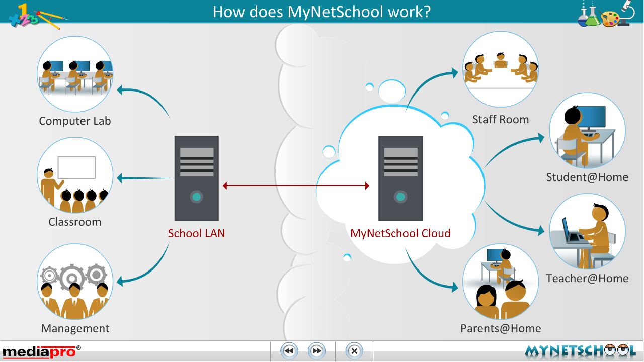Click the 'Computer Lab' label

(x=75, y=121)
